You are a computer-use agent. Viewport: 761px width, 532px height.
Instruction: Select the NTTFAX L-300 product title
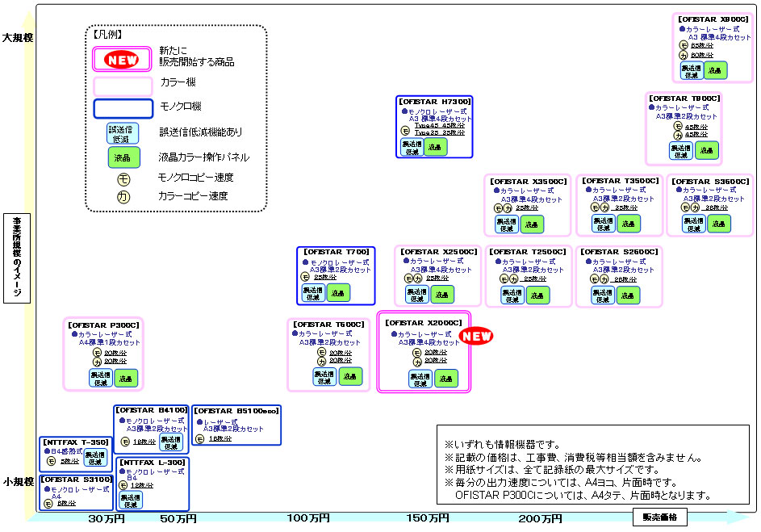pos(153,462)
